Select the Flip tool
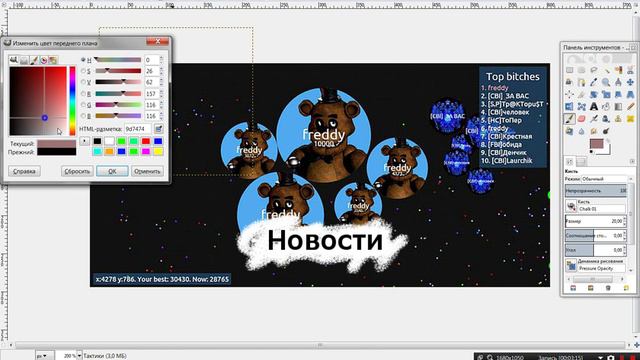The width and height of the screenshot is (640, 360). [x=569, y=107]
